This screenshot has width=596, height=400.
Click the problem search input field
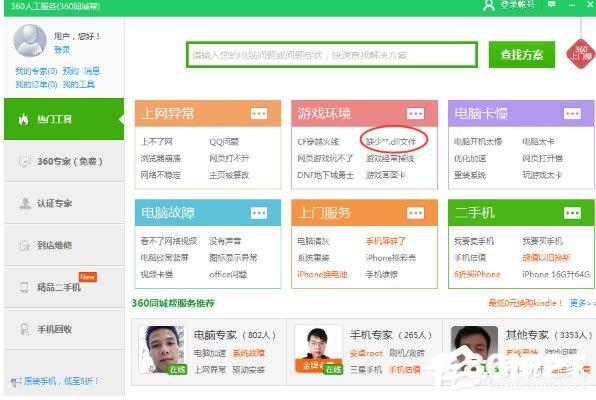[331, 55]
